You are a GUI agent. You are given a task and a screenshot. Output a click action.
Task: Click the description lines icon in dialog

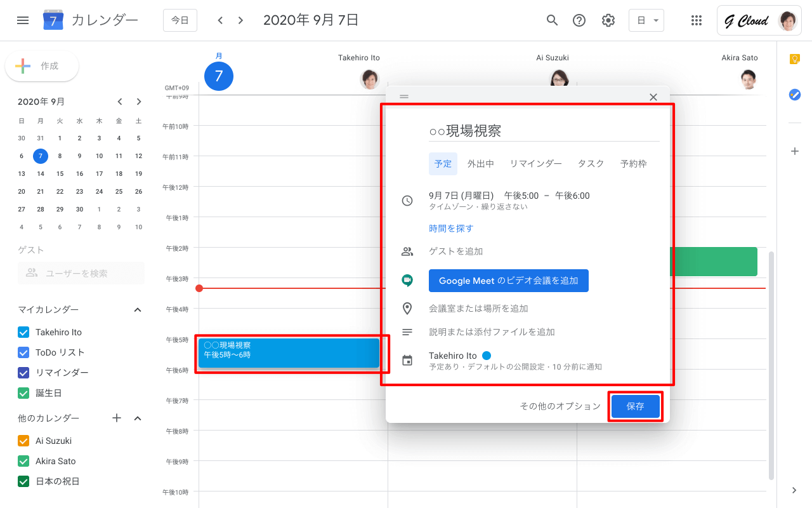tap(407, 332)
